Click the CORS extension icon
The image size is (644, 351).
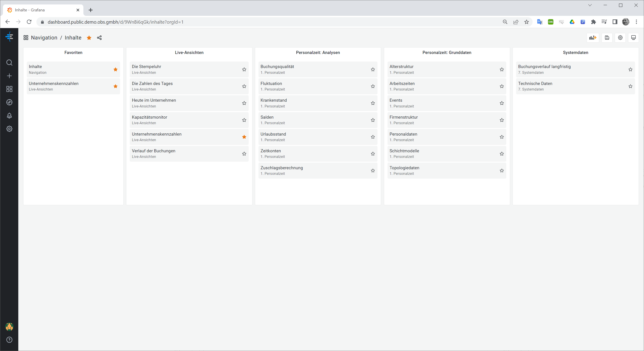(550, 22)
